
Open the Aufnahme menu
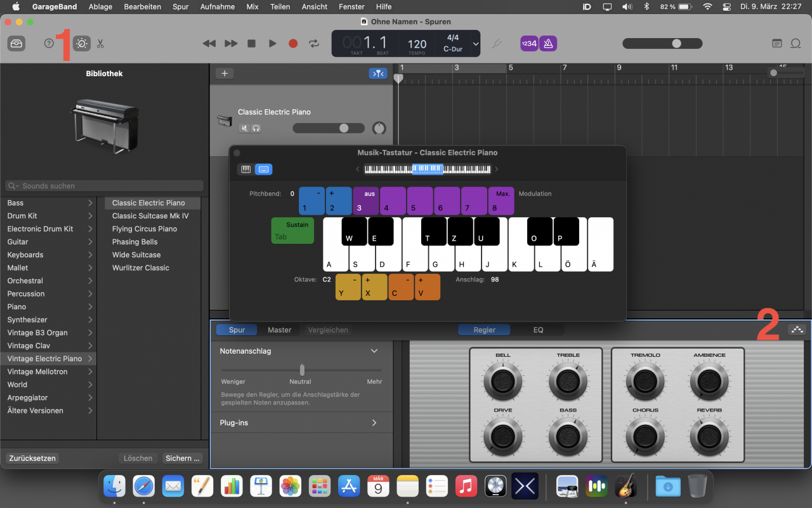[x=217, y=7]
